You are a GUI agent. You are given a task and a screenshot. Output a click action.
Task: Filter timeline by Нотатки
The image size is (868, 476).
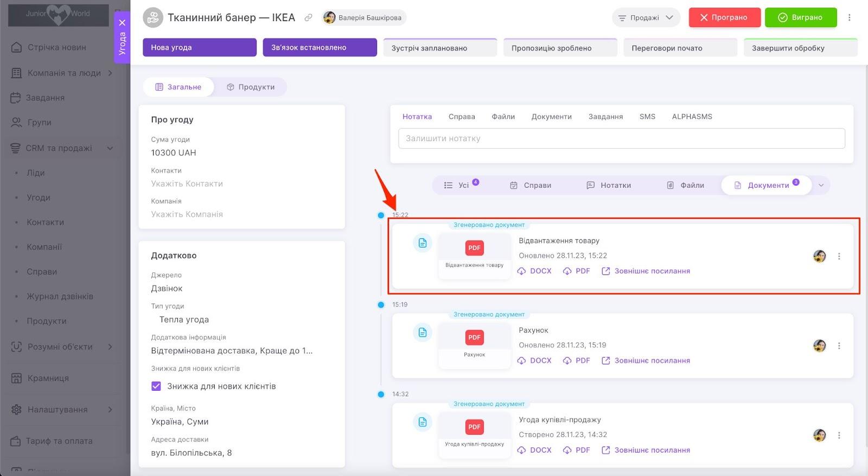coord(609,185)
